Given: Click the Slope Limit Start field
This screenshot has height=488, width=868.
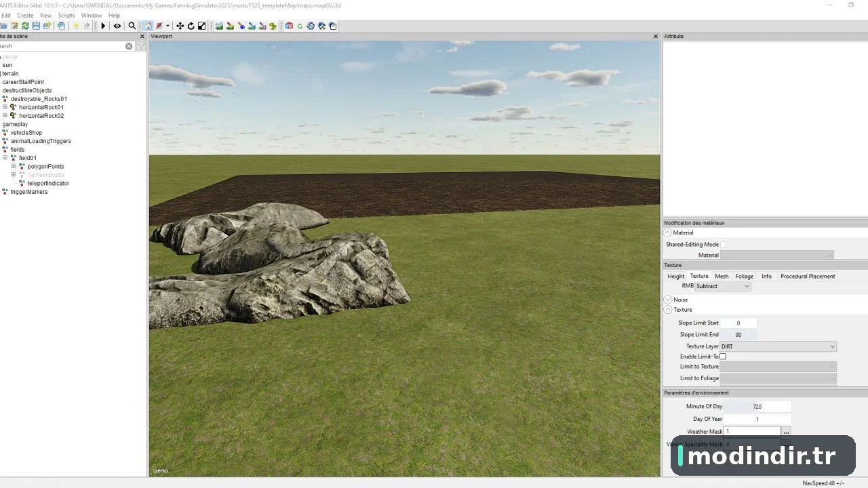Looking at the screenshot, I should point(738,323).
